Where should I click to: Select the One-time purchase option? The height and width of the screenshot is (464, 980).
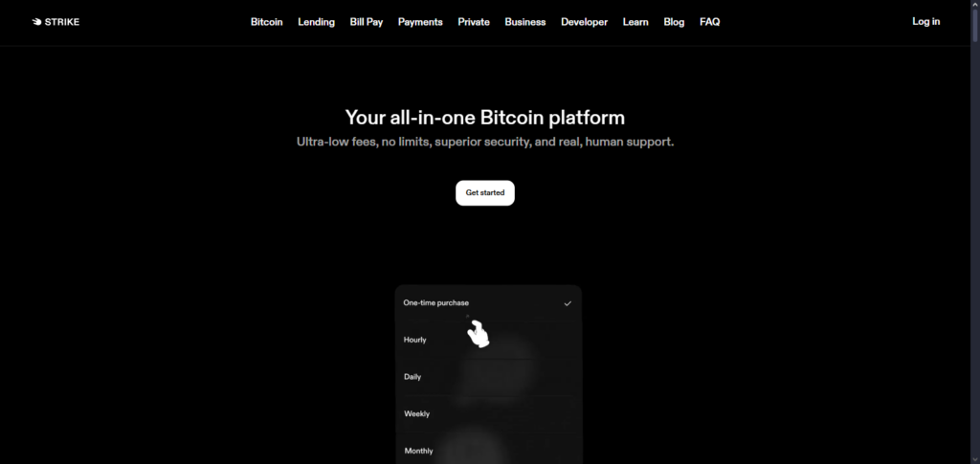(488, 303)
